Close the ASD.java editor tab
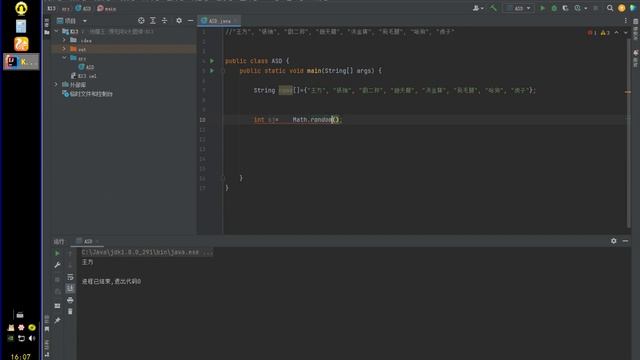Screen dimensions: 640x360 236,21
